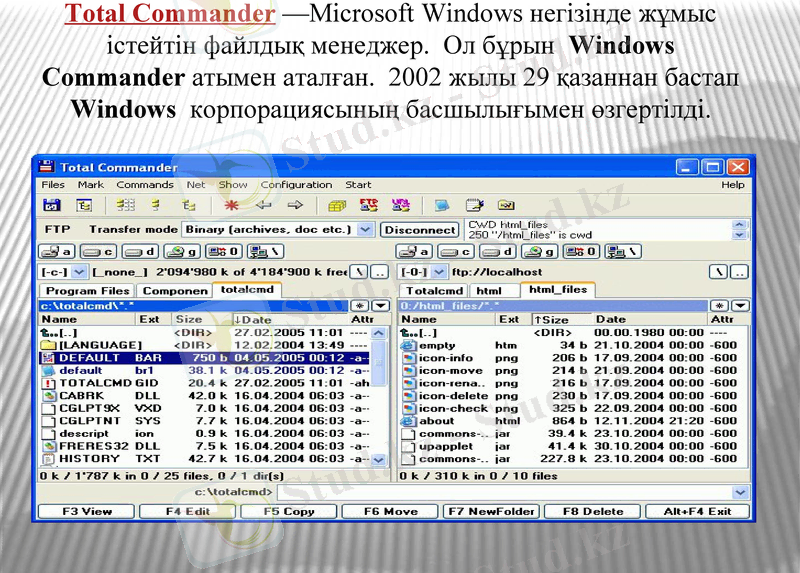Click the back arrow toolbar icon
The height and width of the screenshot is (573, 800).
[264, 205]
